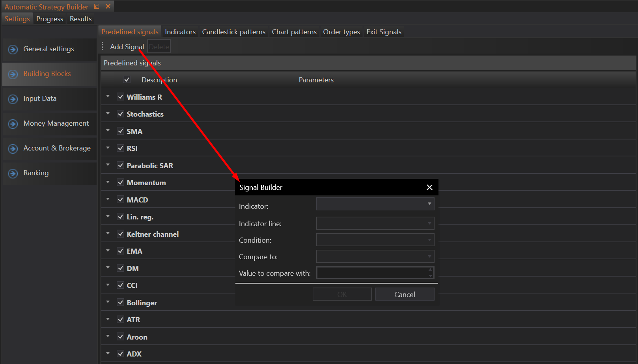Viewport: 638px width, 364px height.
Task: Click the Building Blocks arrow icon
Action: click(x=13, y=74)
